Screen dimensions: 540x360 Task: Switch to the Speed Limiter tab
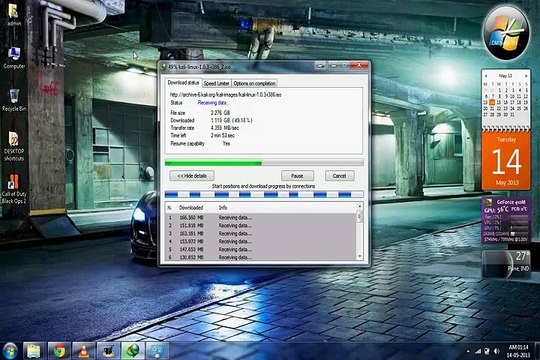point(216,83)
